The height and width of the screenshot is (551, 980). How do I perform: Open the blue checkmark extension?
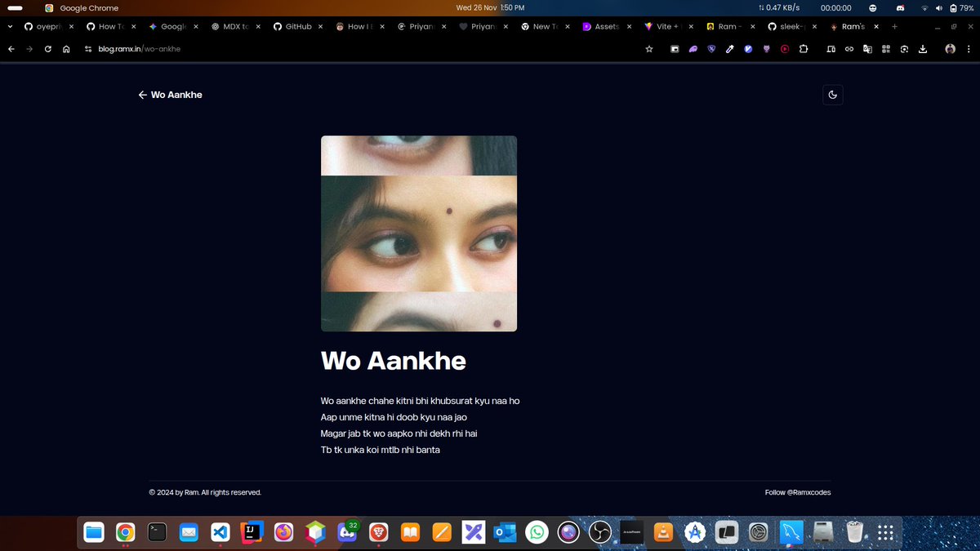tap(748, 49)
